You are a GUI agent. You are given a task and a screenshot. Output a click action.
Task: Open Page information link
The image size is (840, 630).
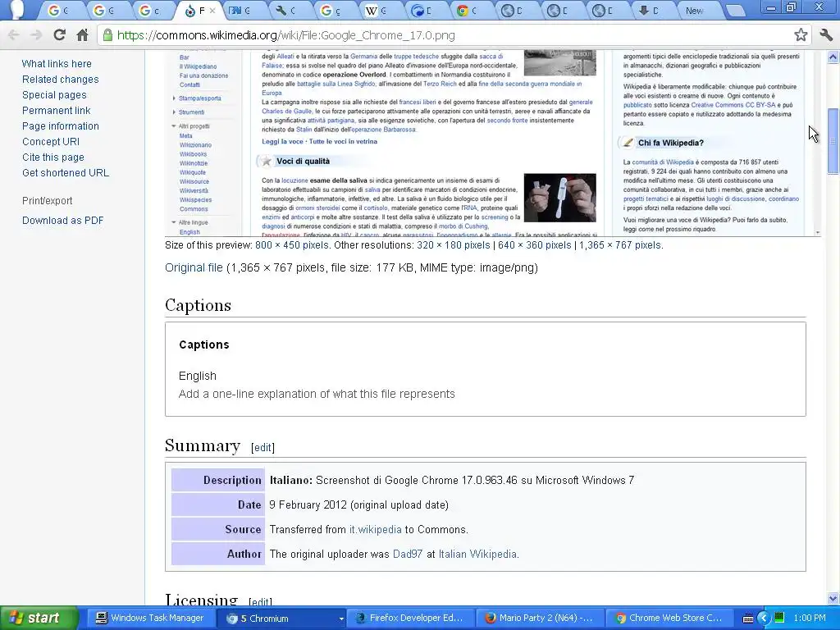tap(61, 126)
